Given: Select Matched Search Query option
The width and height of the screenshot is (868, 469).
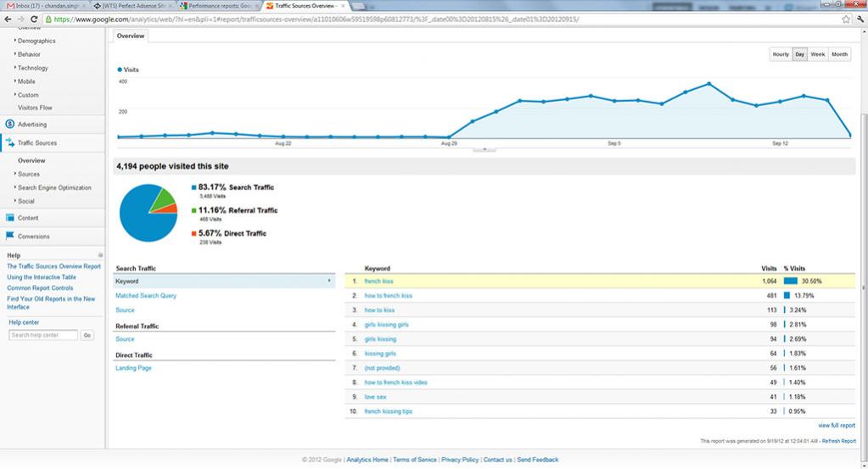Looking at the screenshot, I should click(x=146, y=296).
